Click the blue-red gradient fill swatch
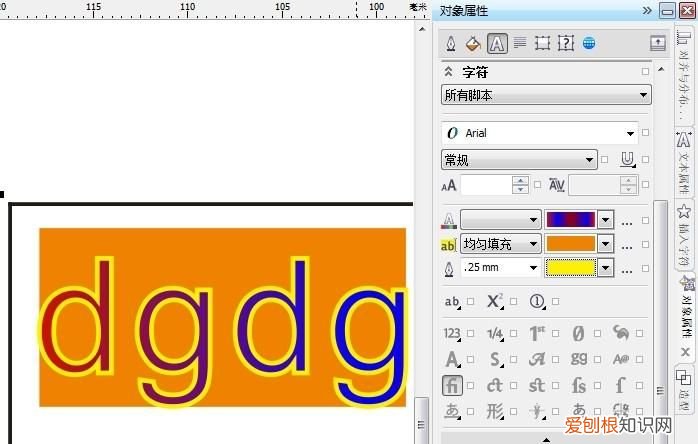 pos(571,220)
